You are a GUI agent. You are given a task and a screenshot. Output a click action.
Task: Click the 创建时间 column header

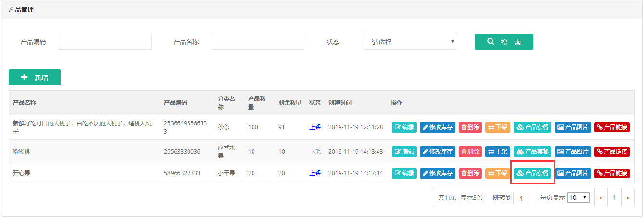[340, 103]
